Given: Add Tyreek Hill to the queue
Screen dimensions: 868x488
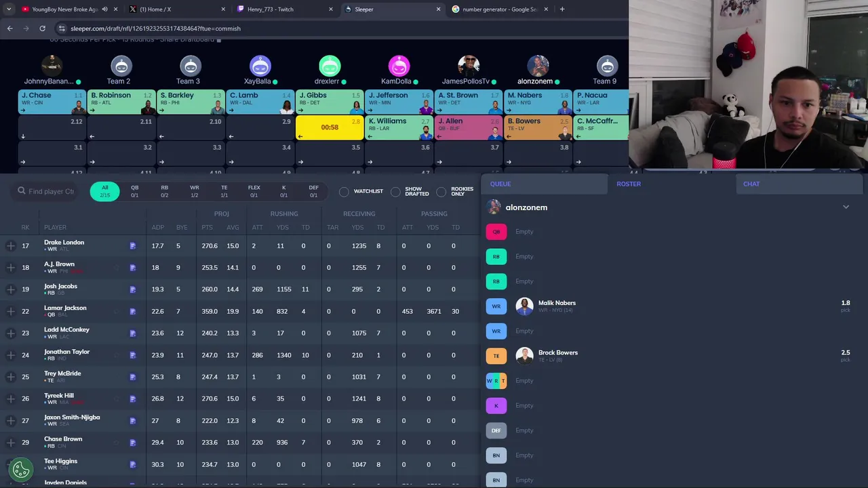Looking at the screenshot, I should [10, 399].
